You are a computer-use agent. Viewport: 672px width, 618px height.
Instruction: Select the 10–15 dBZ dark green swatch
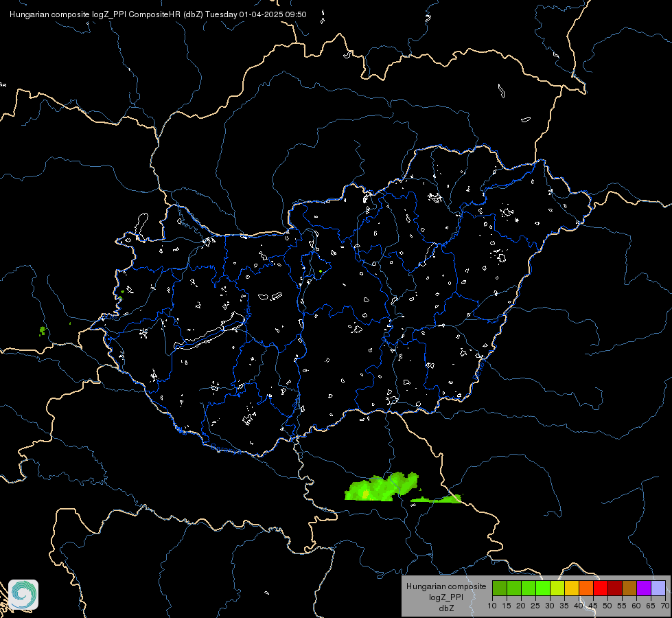(500, 588)
